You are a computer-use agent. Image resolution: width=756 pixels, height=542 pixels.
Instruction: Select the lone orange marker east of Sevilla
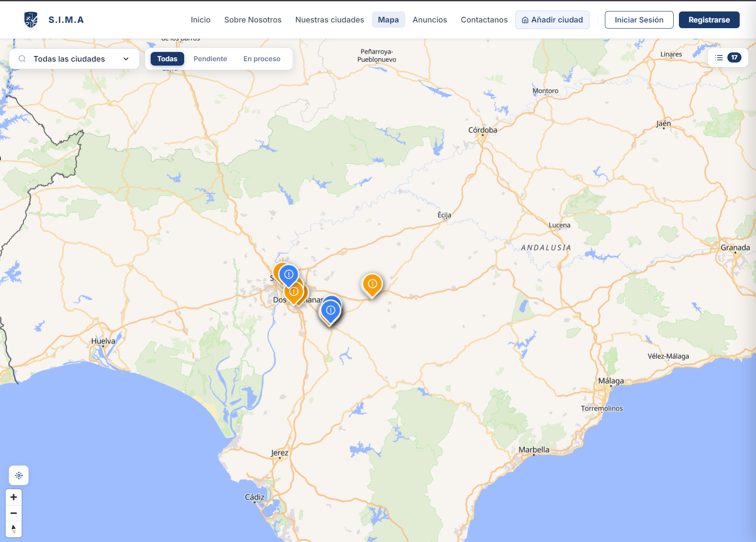(x=372, y=284)
